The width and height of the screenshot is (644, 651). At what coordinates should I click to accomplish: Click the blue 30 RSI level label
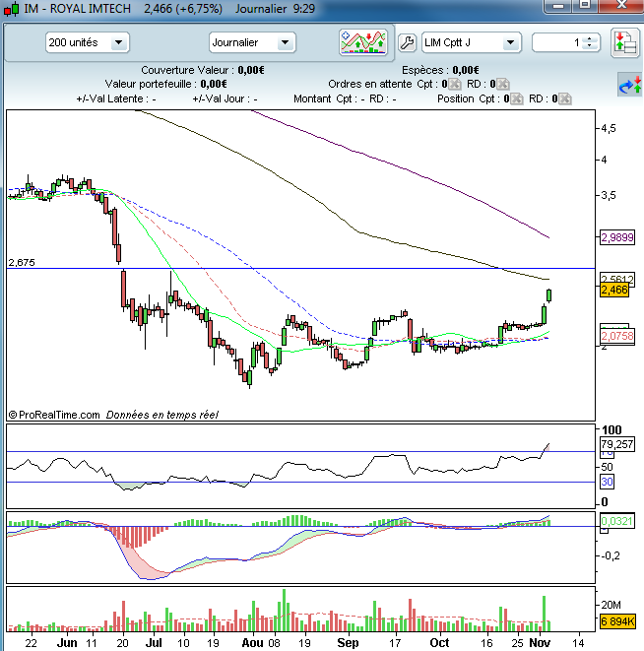pos(607,482)
